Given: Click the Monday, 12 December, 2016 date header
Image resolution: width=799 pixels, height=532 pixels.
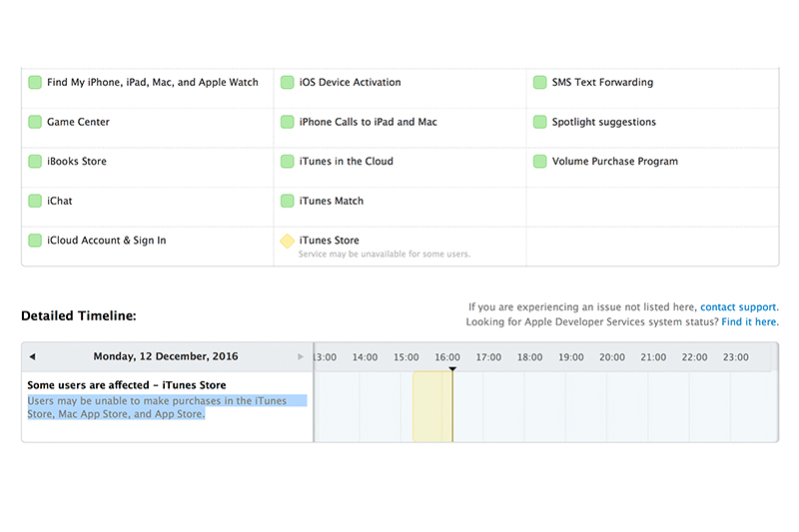Looking at the screenshot, I should point(166,356).
